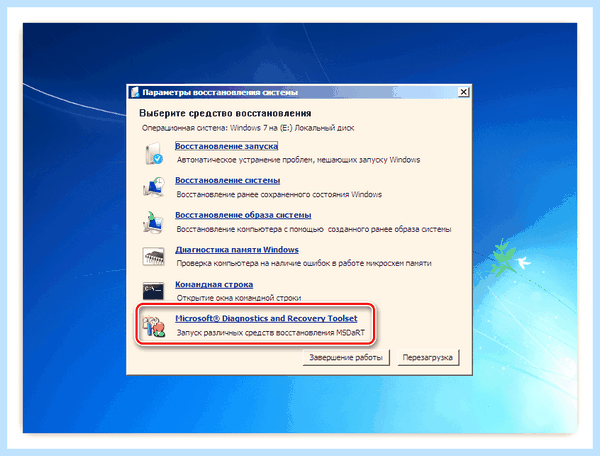Click the MSDaRT toolset icon

click(x=154, y=326)
